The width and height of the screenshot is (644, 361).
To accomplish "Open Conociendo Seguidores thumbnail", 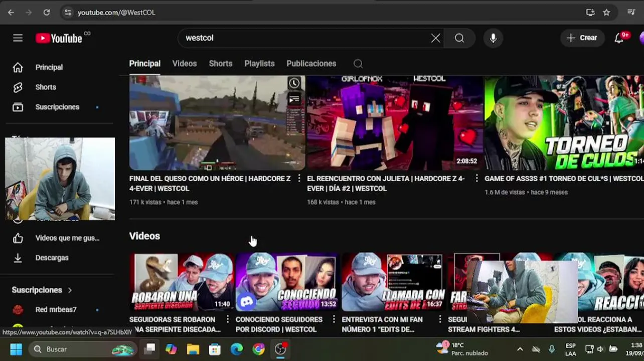I will [x=287, y=282].
